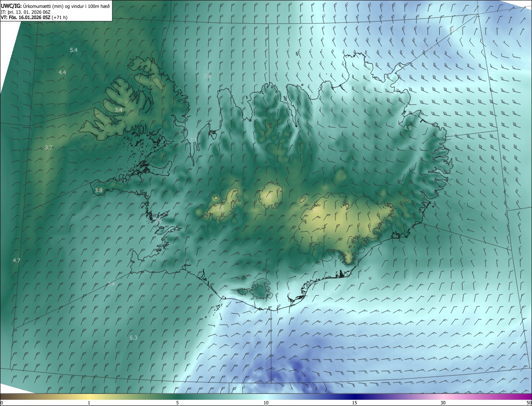Click the 6.3 value in the southern ocean
The width and height of the screenshot is (532, 406).
[x=133, y=338]
